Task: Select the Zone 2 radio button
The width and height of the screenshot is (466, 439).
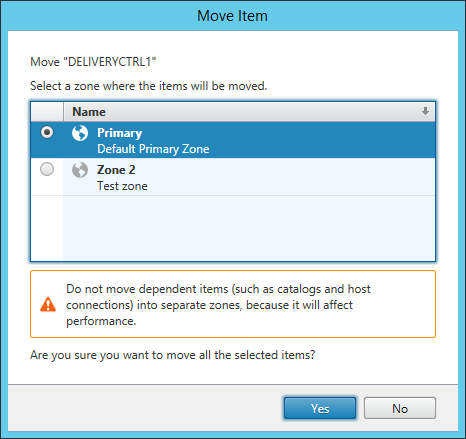Action: (x=47, y=169)
